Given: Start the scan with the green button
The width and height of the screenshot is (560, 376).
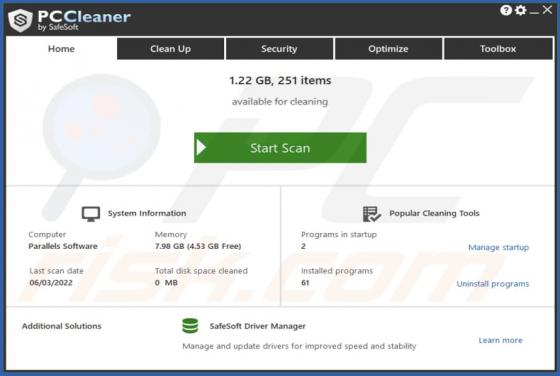Looking at the screenshot, I should (280, 148).
